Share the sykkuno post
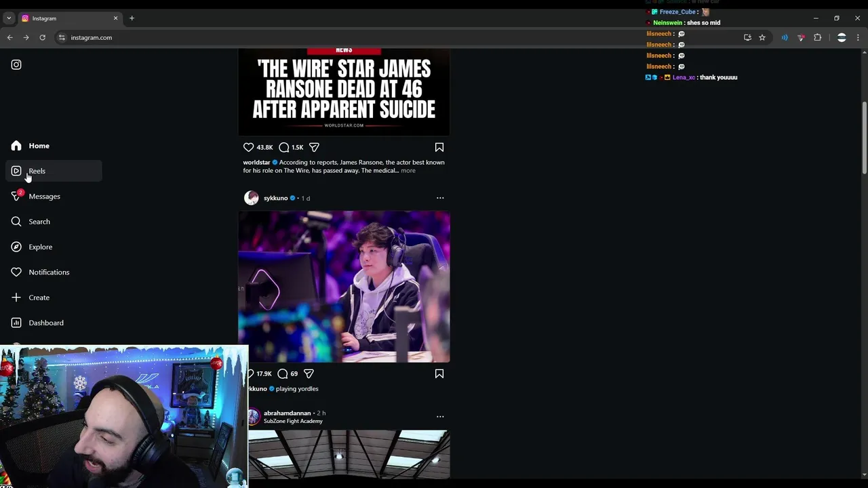This screenshot has width=868, height=488. (309, 373)
